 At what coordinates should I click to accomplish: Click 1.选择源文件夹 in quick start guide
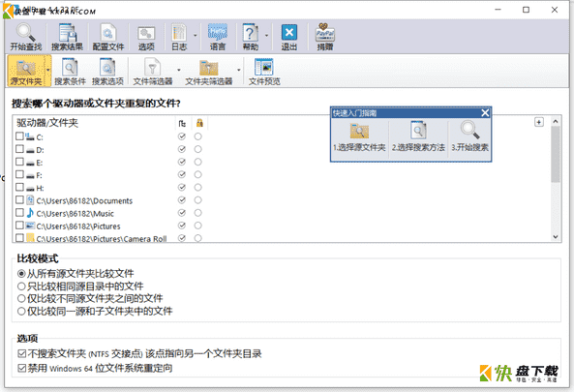click(x=359, y=137)
